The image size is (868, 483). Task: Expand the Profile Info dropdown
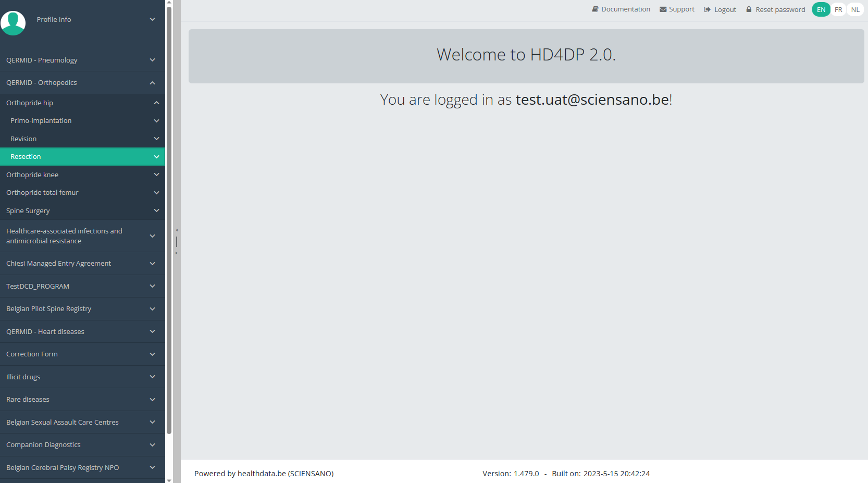point(152,19)
